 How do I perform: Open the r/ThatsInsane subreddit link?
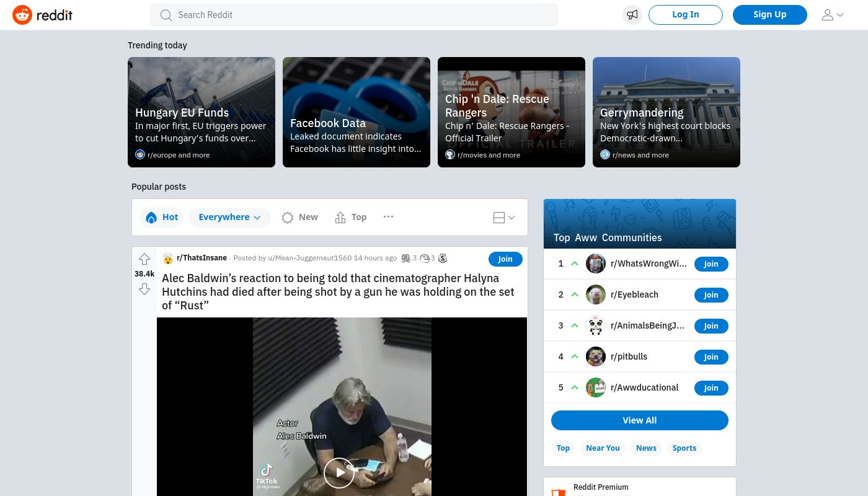[x=201, y=258]
